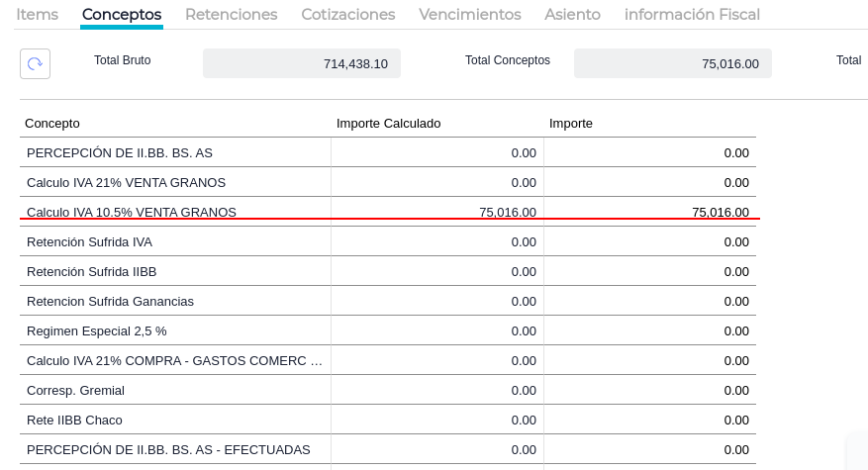Click the Importe Calculado column header

[388, 124]
